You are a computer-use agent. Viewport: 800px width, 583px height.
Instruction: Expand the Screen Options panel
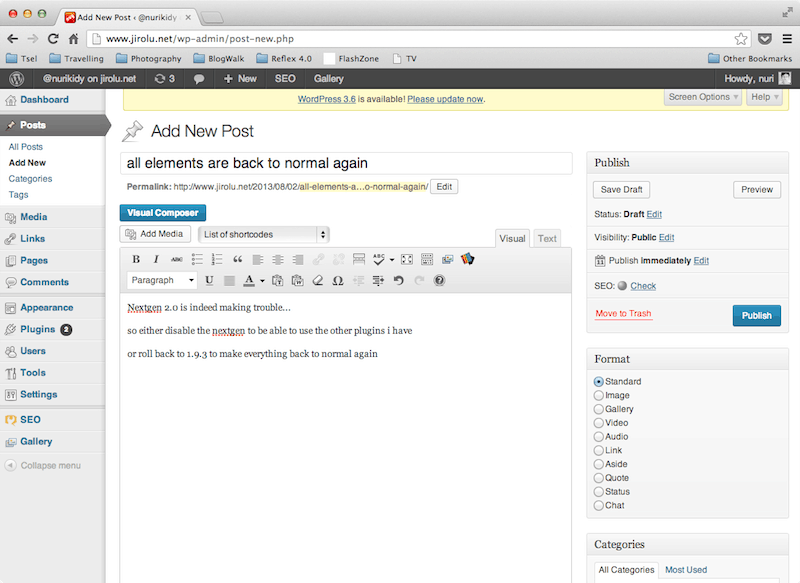click(705, 97)
